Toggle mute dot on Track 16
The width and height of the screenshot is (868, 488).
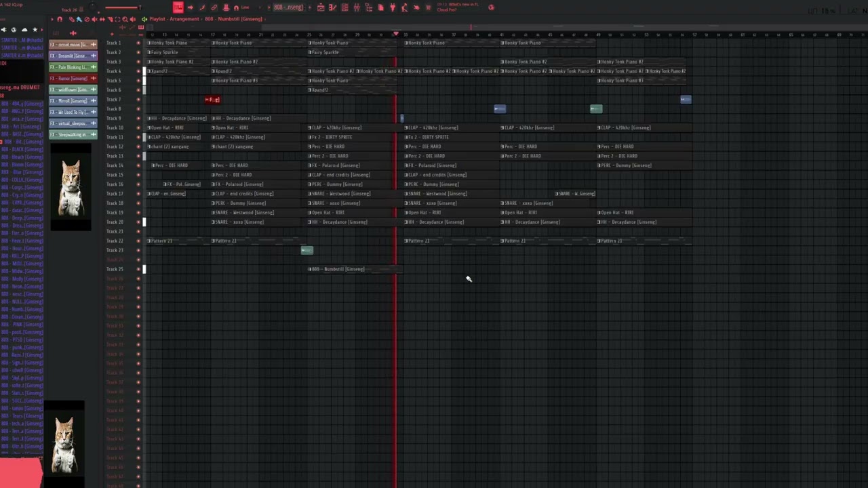pyautogui.click(x=138, y=184)
